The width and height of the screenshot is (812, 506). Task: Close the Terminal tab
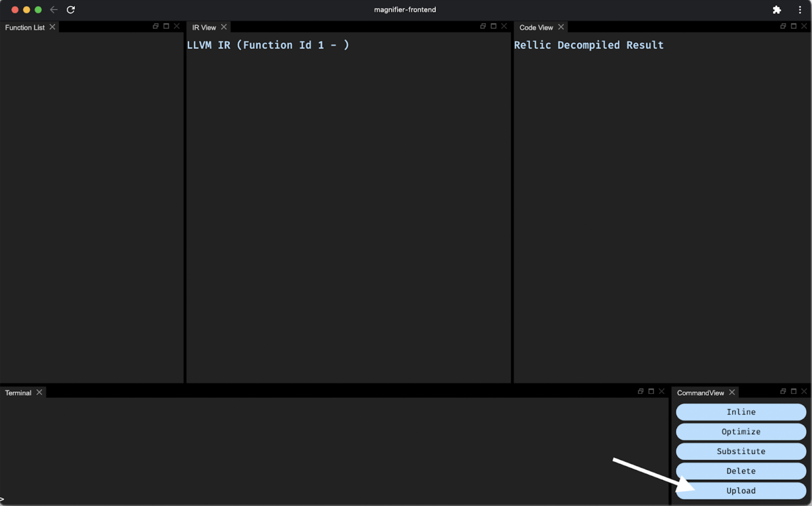click(x=39, y=392)
